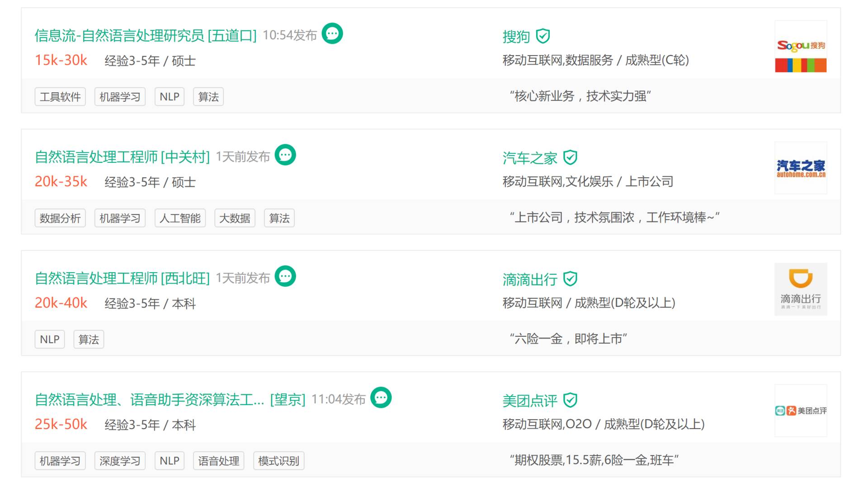Screen dimensions: 868x491
Task: Click the 滴滴出行 logo image
Action: [x=800, y=289]
